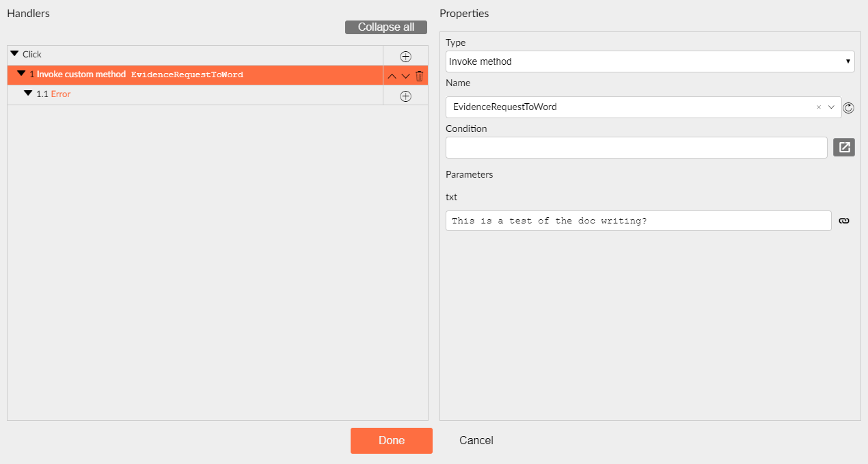
Task: Select the Invoke custom method EvidenceRequestToWord row
Action: coord(195,75)
